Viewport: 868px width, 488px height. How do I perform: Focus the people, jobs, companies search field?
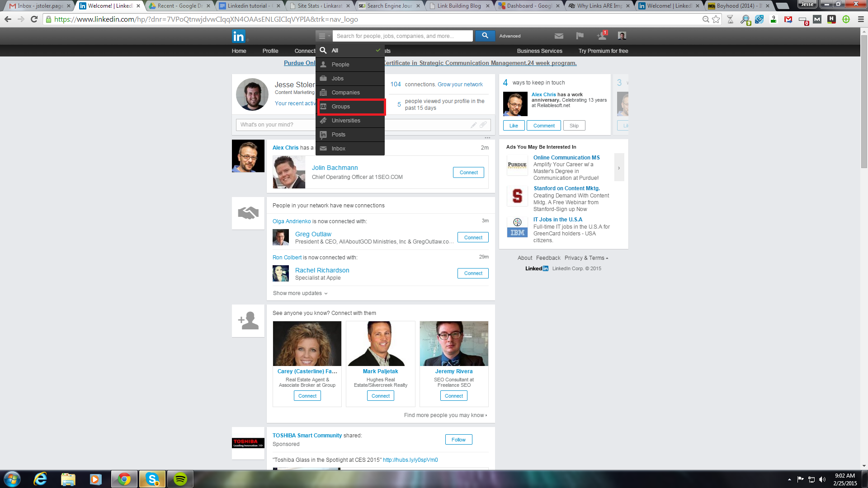(x=402, y=36)
